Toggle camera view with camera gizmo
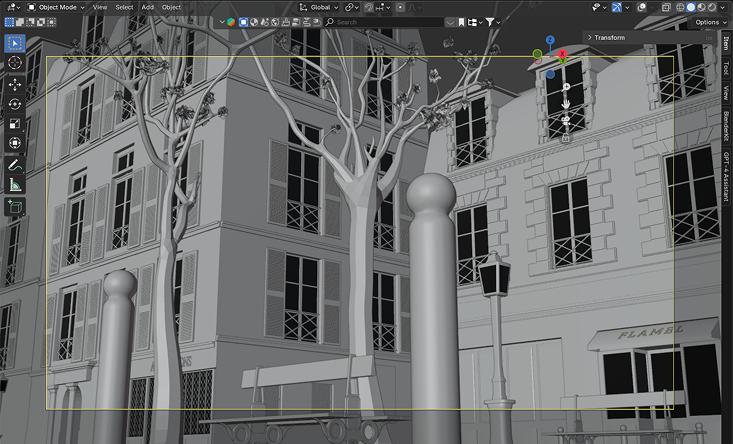The width and height of the screenshot is (733, 444). point(566,121)
